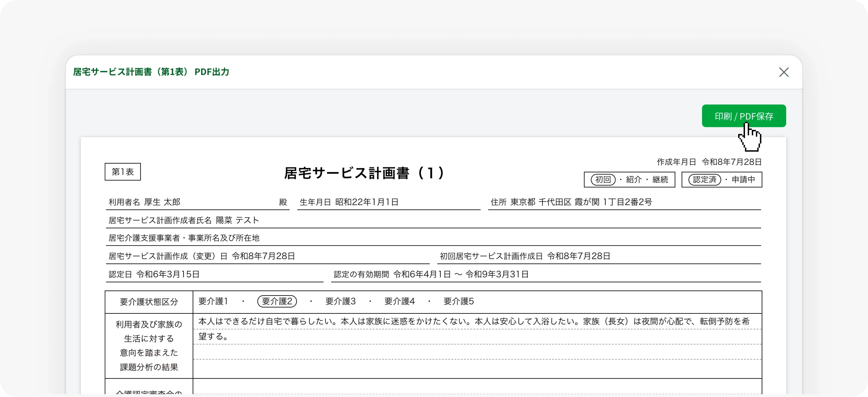Click the 要介護状態区分 row header

(149, 302)
